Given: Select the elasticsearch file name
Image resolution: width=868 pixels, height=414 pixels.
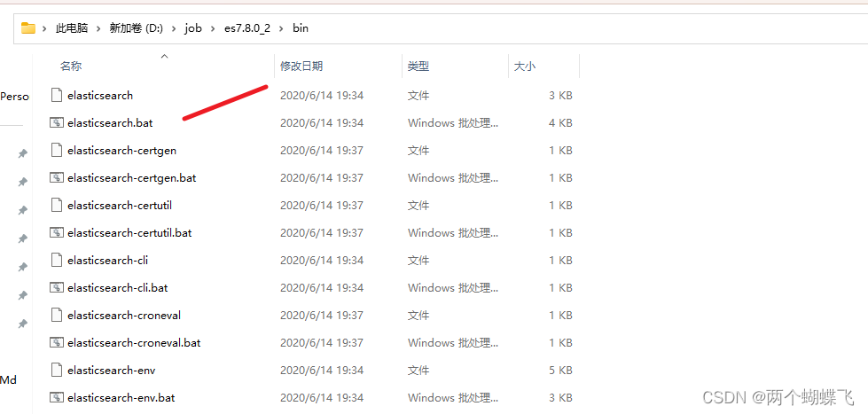Looking at the screenshot, I should click(x=100, y=95).
